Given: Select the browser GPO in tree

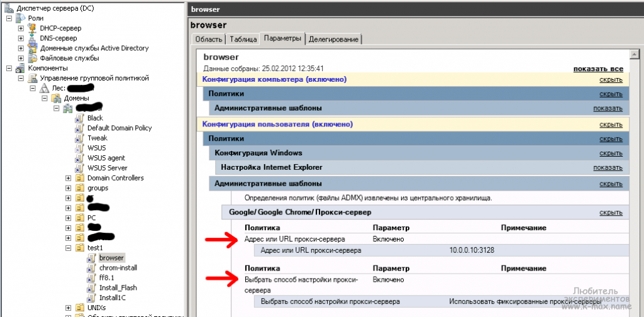Looking at the screenshot, I should (111, 258).
